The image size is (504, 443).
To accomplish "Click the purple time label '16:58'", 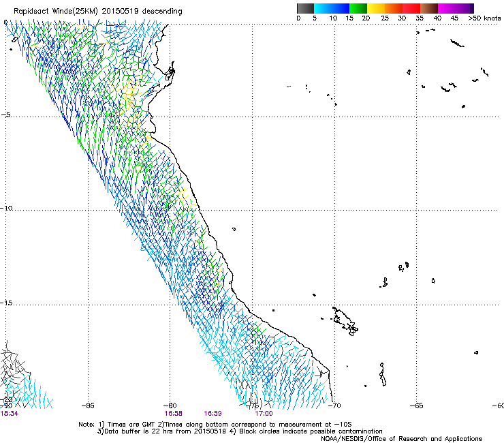I will 173,414.
